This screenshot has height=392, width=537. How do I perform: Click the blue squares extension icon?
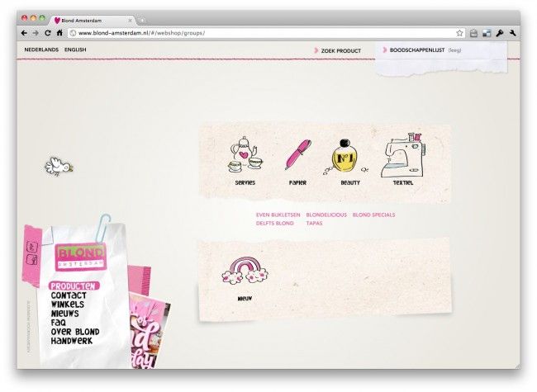coord(487,33)
